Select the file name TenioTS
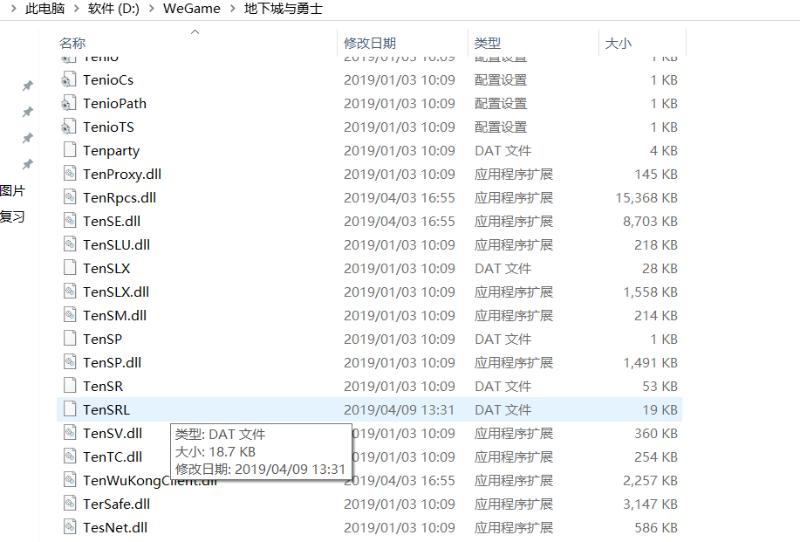800x542 pixels. tap(109, 127)
